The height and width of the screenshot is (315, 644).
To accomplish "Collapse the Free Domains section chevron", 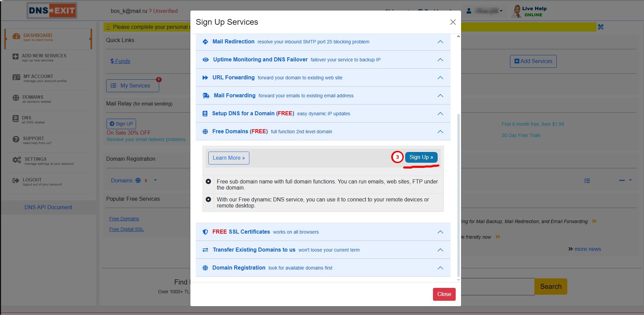I will pyautogui.click(x=440, y=132).
